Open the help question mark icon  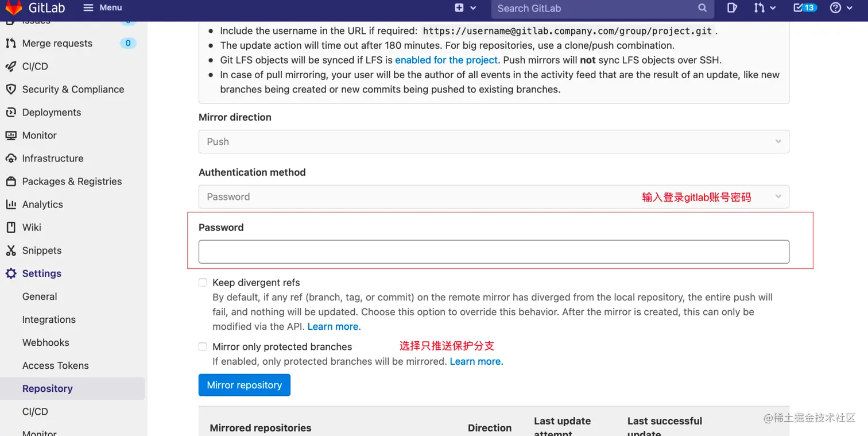(x=836, y=7)
